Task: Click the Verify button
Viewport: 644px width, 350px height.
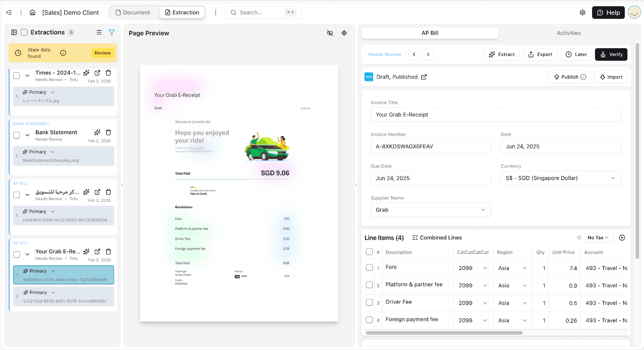Action: click(611, 54)
